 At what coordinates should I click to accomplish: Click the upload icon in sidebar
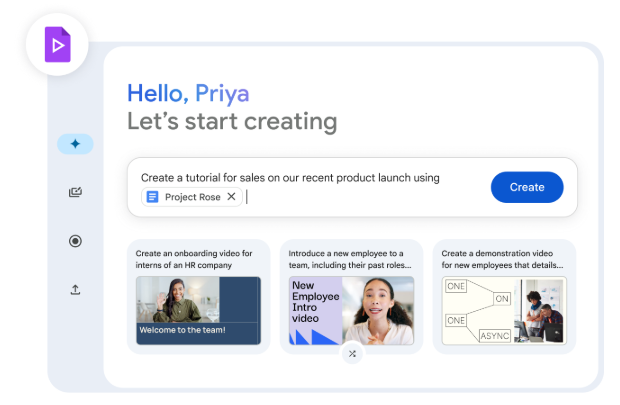point(75,290)
